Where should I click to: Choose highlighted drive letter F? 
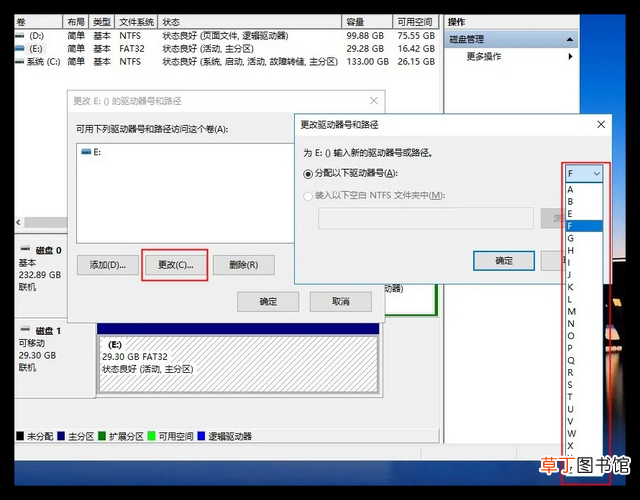[x=584, y=226]
